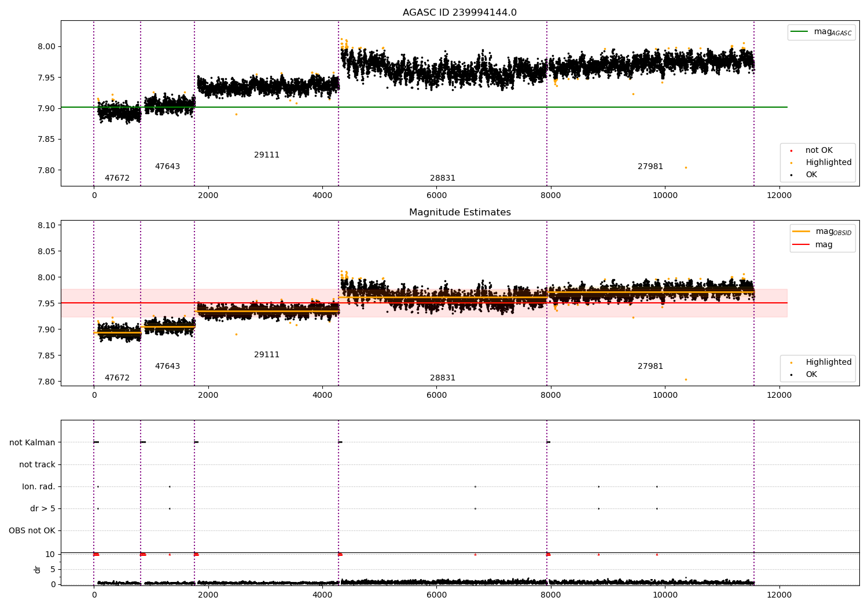Select the "not OK" legend entry

pos(819,151)
